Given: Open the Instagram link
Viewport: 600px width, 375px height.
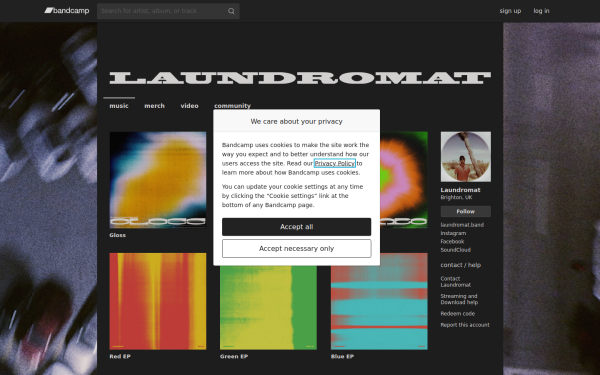Looking at the screenshot, I should click(453, 233).
